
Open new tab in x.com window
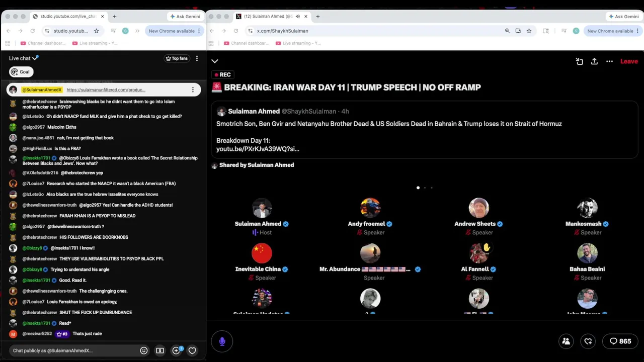tap(317, 17)
